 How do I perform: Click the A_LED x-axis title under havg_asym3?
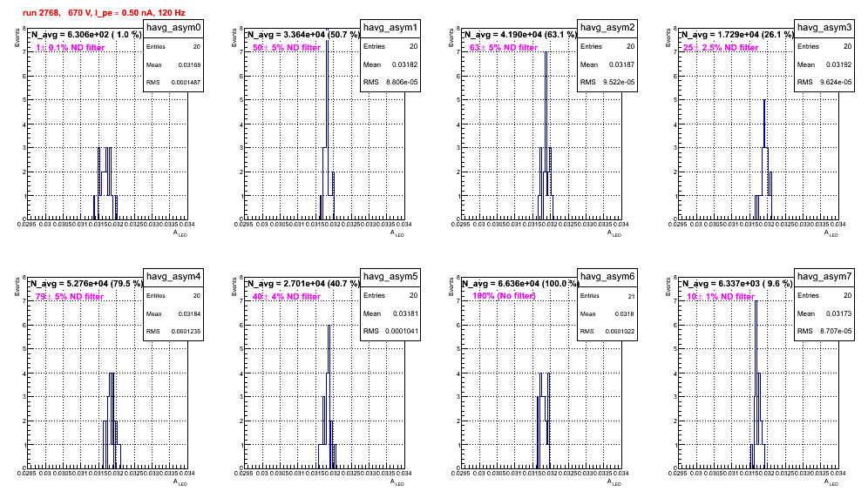pyautogui.click(x=831, y=233)
